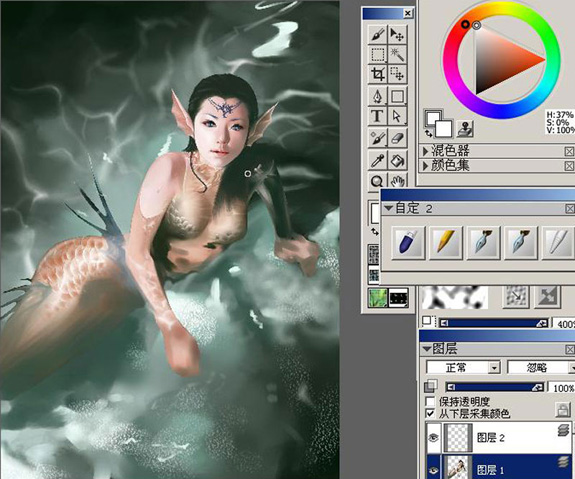Pick the Eraser tool
The image size is (575, 479).
397,138
